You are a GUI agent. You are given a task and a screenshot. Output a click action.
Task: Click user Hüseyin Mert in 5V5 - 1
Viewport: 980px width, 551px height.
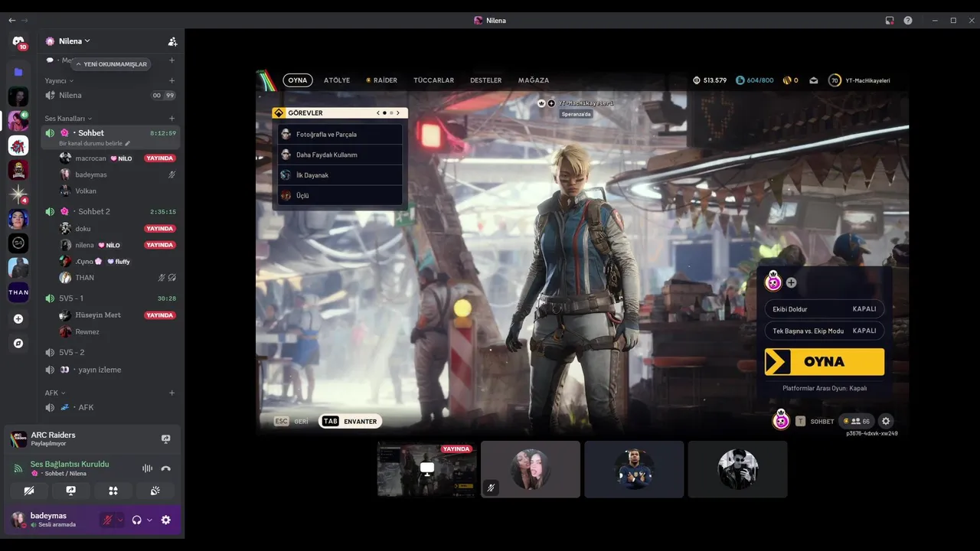(98, 315)
